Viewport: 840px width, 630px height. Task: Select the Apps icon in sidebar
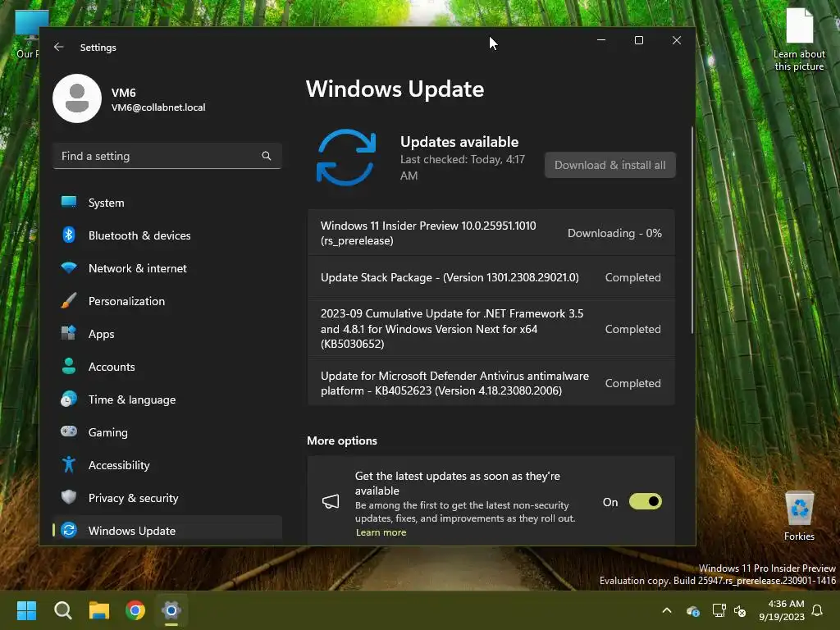click(69, 333)
